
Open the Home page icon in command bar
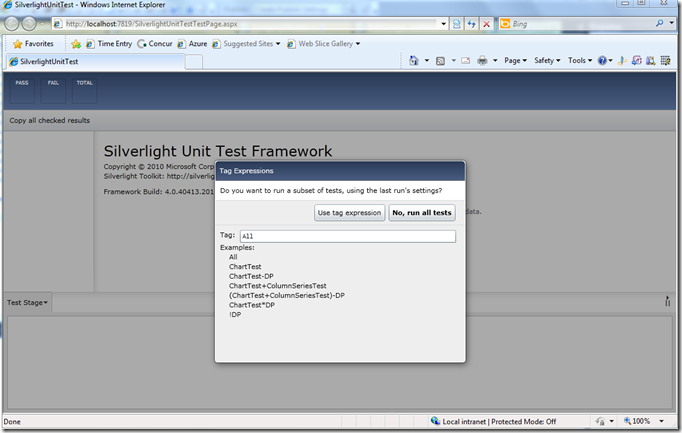click(414, 60)
